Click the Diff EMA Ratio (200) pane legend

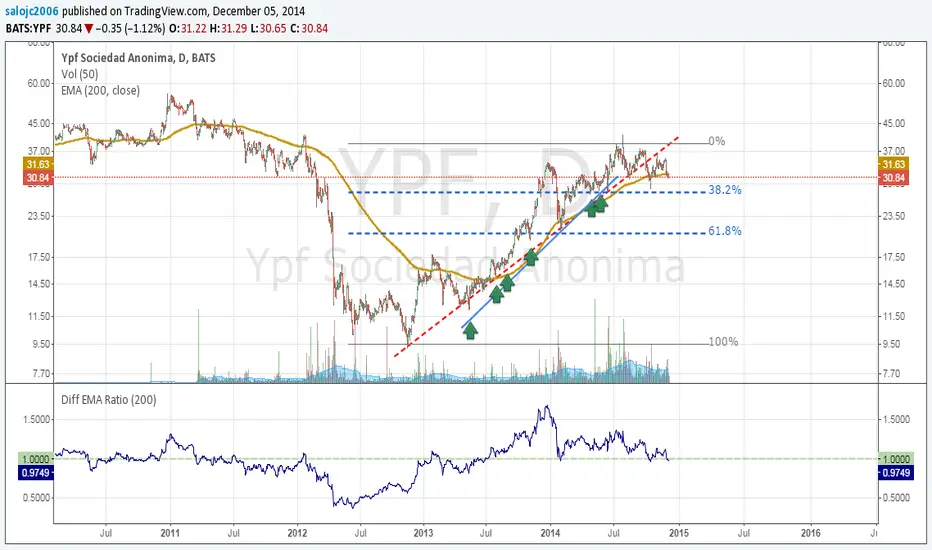109,400
